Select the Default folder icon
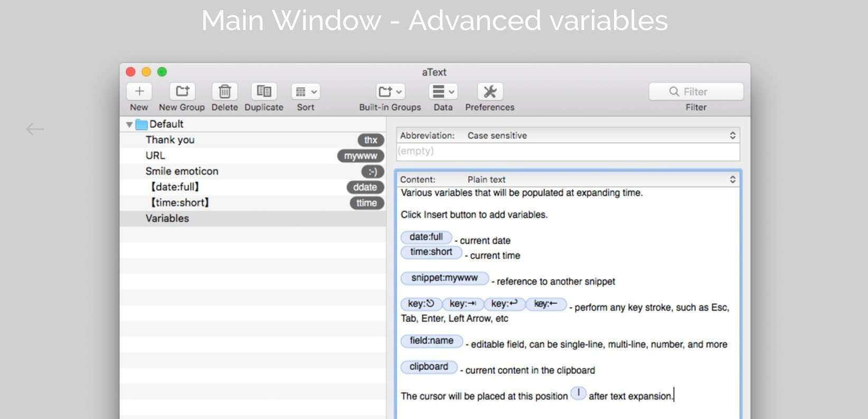The image size is (868, 419). tap(141, 125)
